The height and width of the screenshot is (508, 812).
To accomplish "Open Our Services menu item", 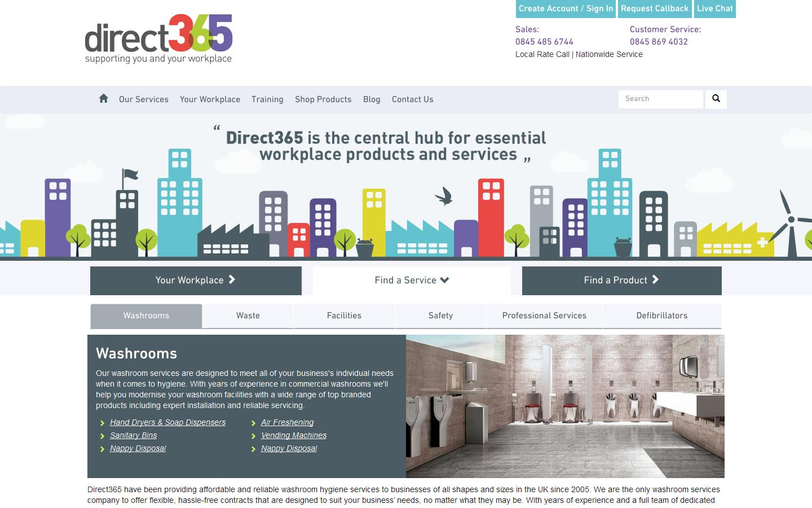I will pyautogui.click(x=143, y=99).
